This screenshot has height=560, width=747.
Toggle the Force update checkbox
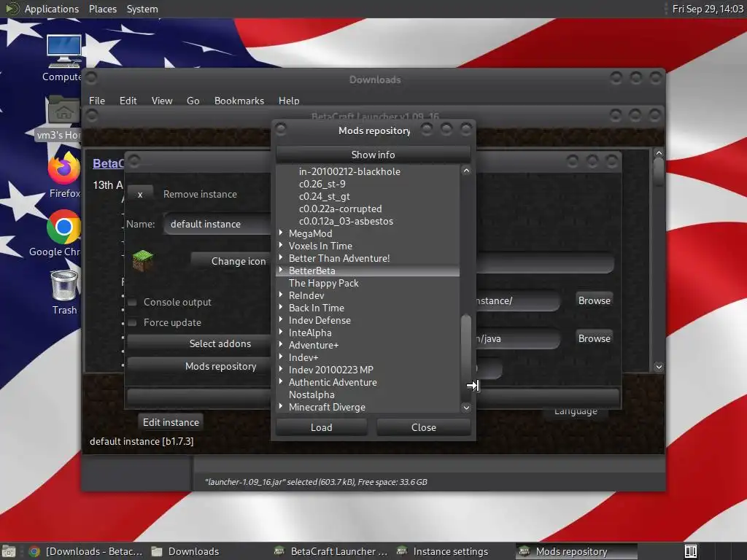point(133,322)
